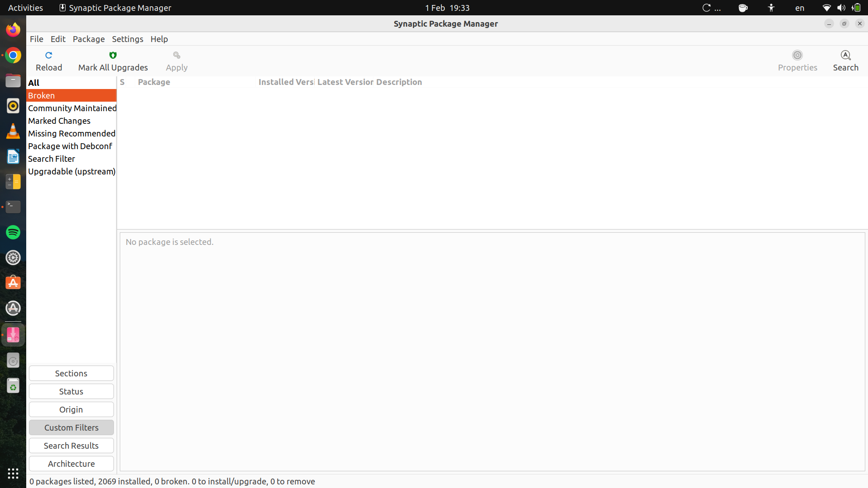The image size is (868, 488).
Task: Open the Package menu
Action: pyautogui.click(x=89, y=39)
